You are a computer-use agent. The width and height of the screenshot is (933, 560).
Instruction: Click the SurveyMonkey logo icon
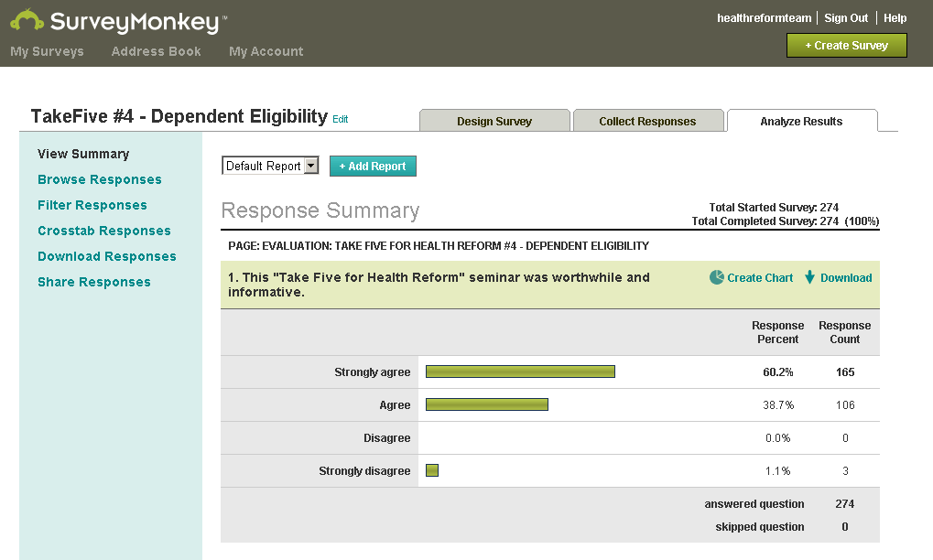point(27,20)
